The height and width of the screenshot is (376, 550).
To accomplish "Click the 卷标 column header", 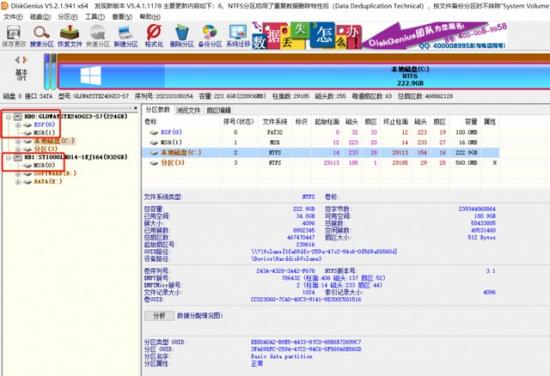I will [x=151, y=122].
